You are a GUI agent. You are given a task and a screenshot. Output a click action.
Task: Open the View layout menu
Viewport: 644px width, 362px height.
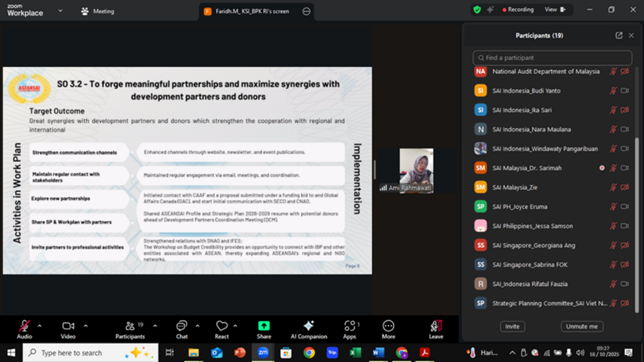point(554,10)
